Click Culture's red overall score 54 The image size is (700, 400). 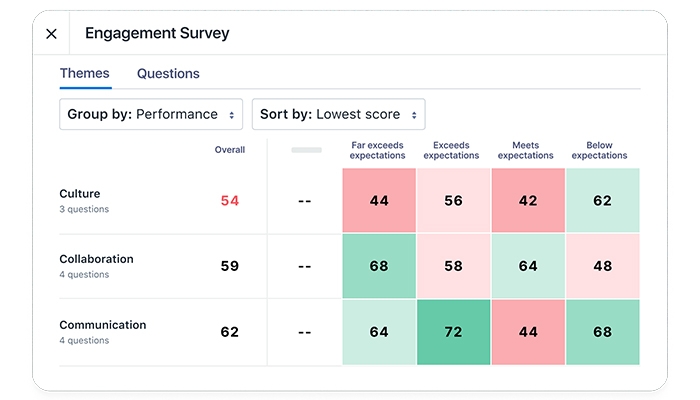click(230, 201)
